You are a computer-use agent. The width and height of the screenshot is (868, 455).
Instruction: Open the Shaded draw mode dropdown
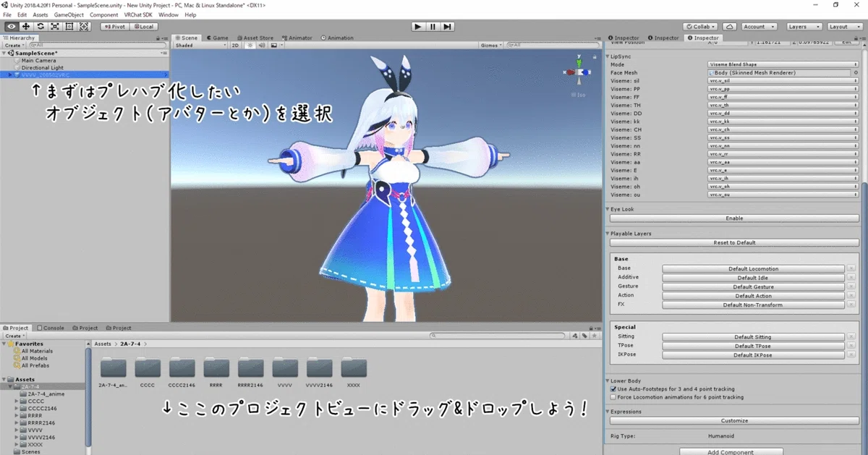pos(201,45)
